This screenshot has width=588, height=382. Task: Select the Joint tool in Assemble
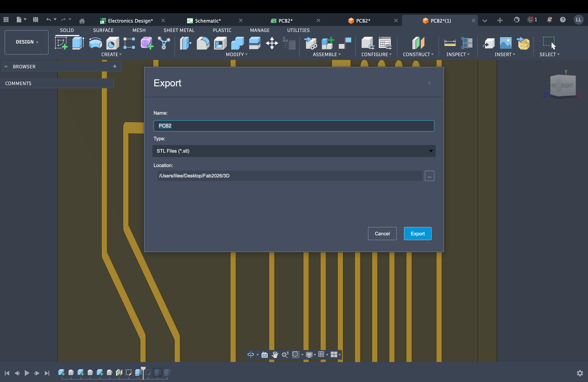click(x=311, y=43)
